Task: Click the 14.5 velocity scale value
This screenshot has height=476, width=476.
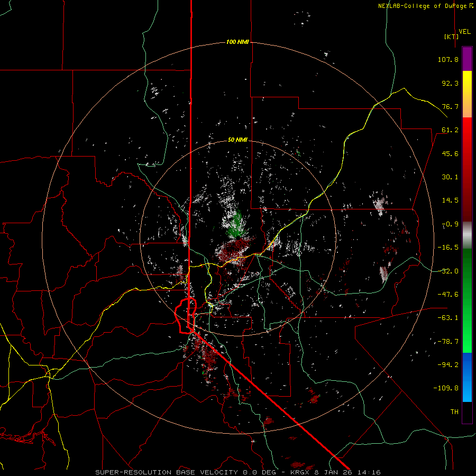Action: (450, 200)
